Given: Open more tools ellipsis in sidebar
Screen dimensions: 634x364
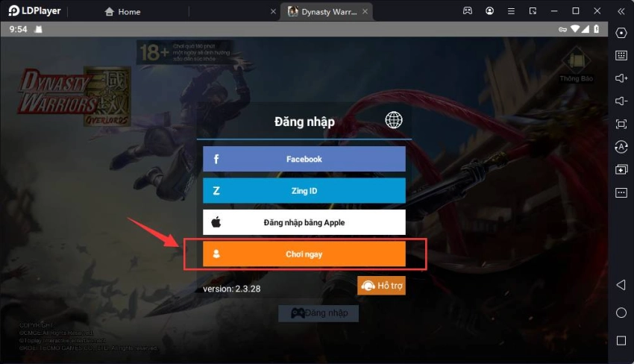Looking at the screenshot, I should point(621,192).
